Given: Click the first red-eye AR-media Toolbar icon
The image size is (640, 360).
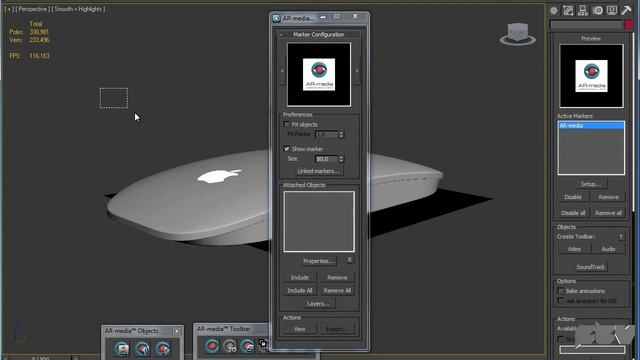Looking at the screenshot, I should (211, 346).
